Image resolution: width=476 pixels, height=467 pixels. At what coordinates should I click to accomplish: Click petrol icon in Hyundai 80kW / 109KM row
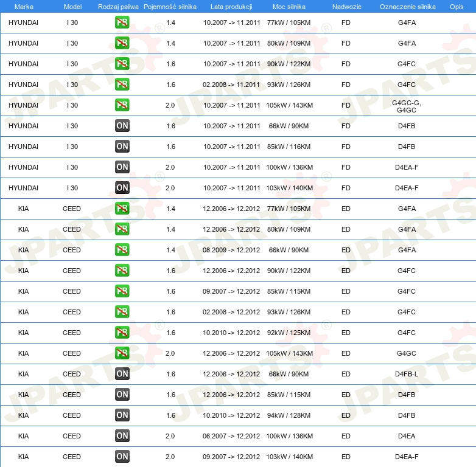[122, 43]
